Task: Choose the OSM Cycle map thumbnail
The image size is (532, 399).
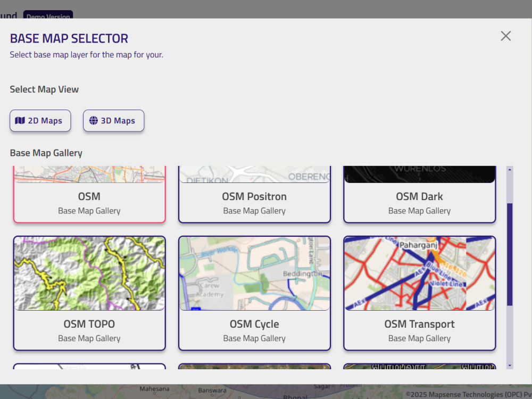Action: (x=254, y=273)
